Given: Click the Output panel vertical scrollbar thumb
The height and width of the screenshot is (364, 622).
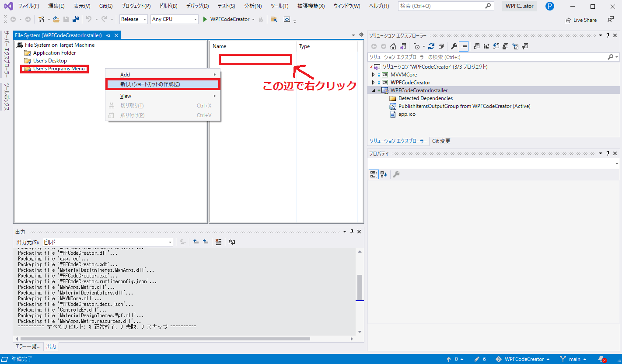Looking at the screenshot, I should point(360,287).
